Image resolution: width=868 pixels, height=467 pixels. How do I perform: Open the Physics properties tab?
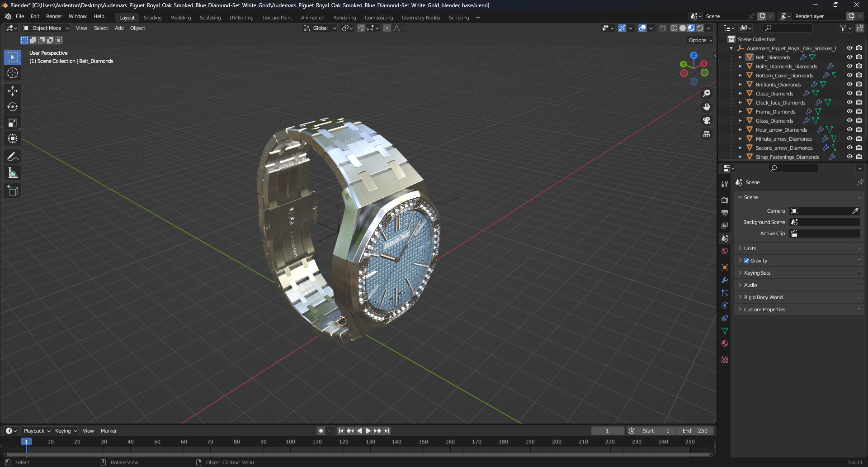click(725, 305)
